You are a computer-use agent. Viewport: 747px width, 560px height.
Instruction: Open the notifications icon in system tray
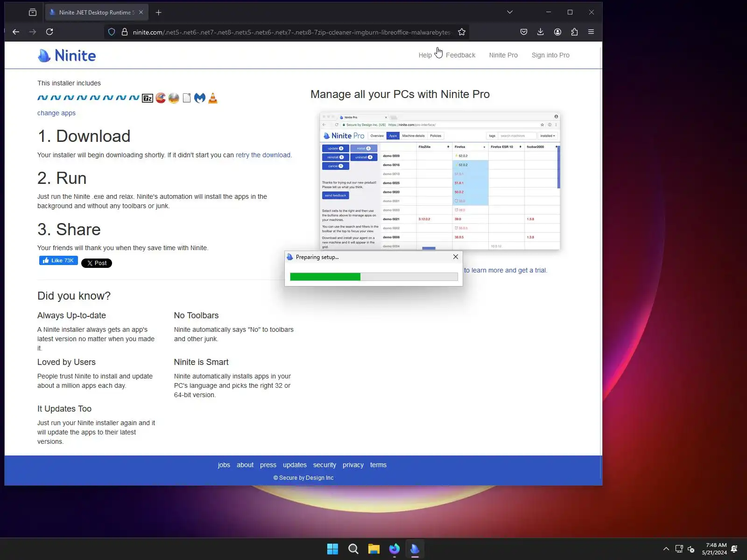tap(734, 549)
